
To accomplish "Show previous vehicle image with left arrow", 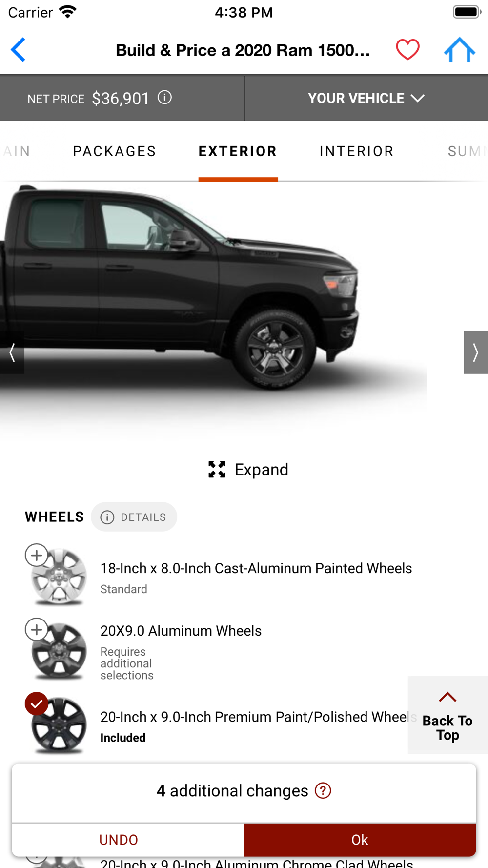I will (x=12, y=352).
